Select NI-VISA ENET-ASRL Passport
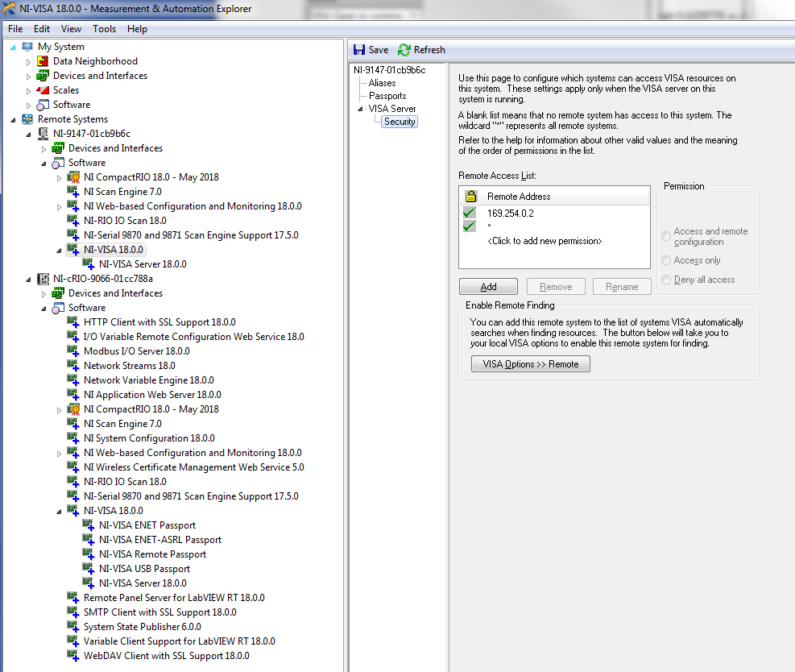Screen dimensions: 795x672 point(160,540)
